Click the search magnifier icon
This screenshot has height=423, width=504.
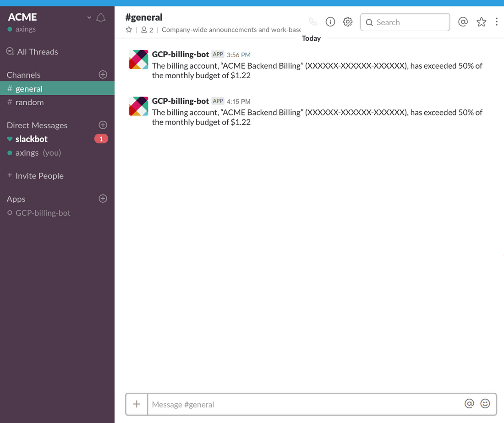tap(369, 22)
